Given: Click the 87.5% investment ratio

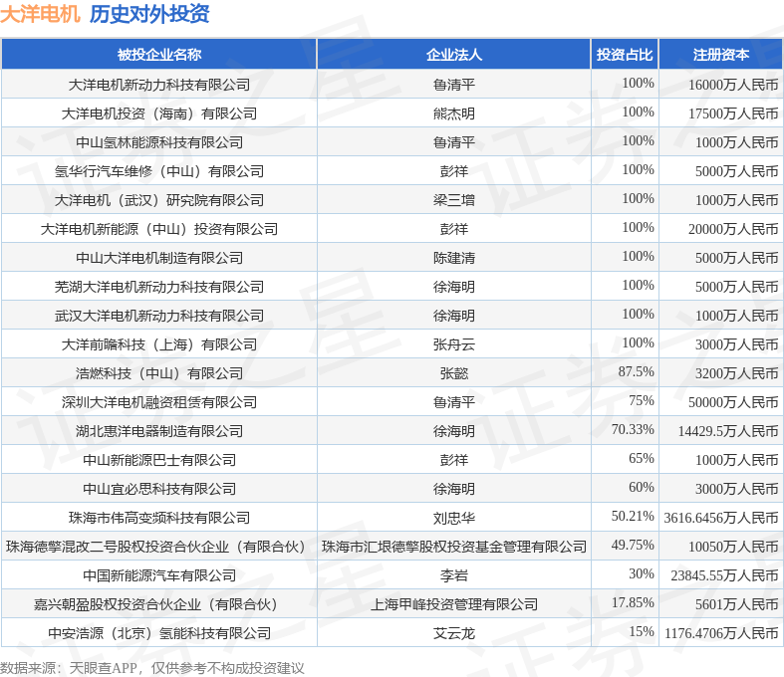Looking at the screenshot, I should click(x=636, y=371).
